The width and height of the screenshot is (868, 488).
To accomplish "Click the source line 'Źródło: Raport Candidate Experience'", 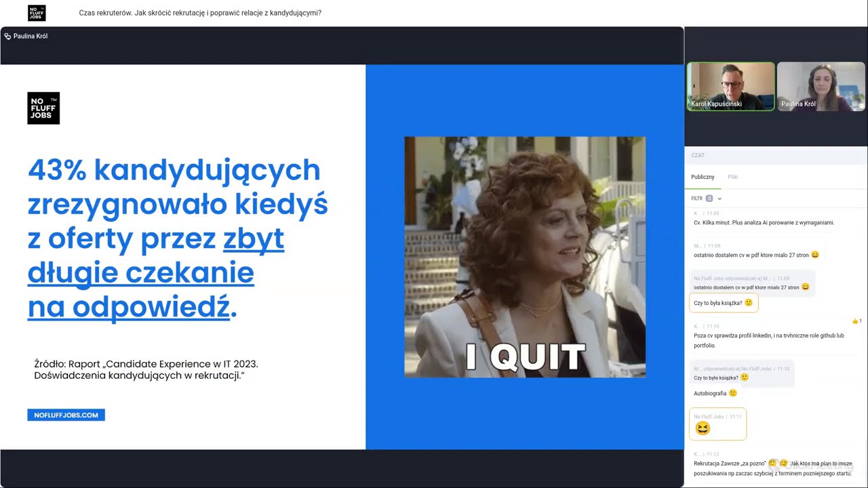I will (146, 369).
